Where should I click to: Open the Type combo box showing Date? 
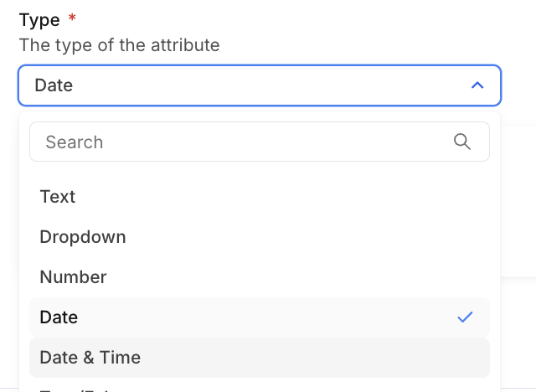[x=251, y=85]
